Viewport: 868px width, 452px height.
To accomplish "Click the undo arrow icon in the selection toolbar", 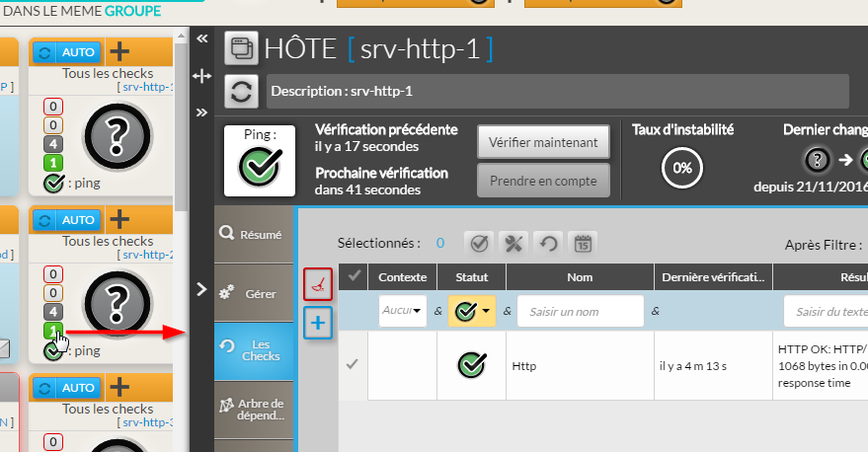I will pyautogui.click(x=547, y=243).
